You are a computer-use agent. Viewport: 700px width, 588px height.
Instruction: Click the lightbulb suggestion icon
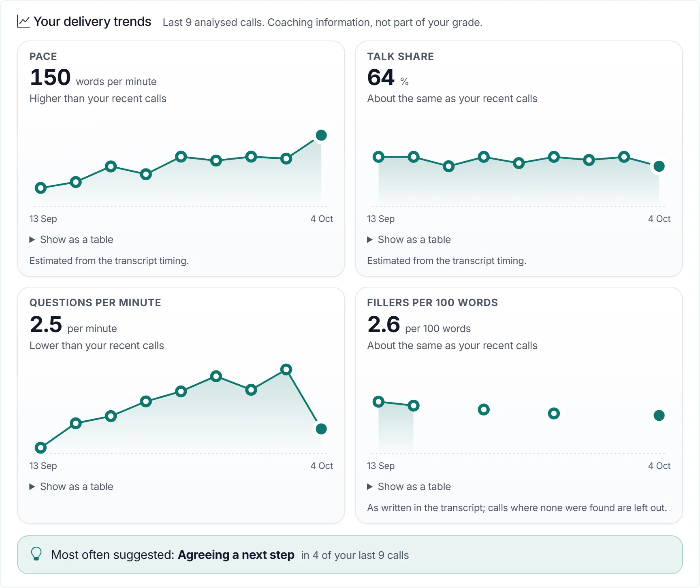point(36,554)
